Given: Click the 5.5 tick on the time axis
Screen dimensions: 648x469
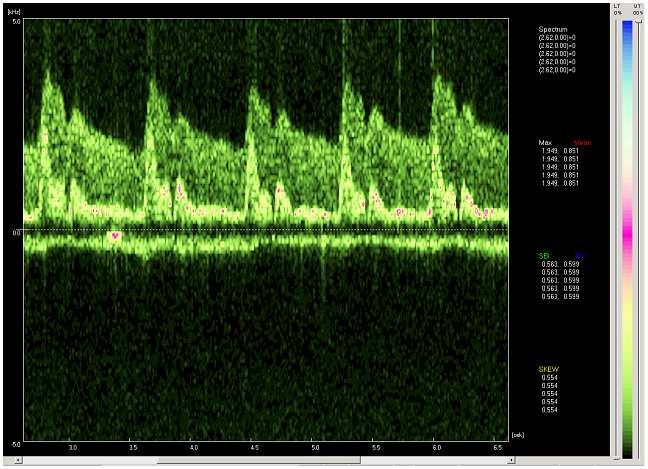Looking at the screenshot, I should pyautogui.click(x=376, y=448).
